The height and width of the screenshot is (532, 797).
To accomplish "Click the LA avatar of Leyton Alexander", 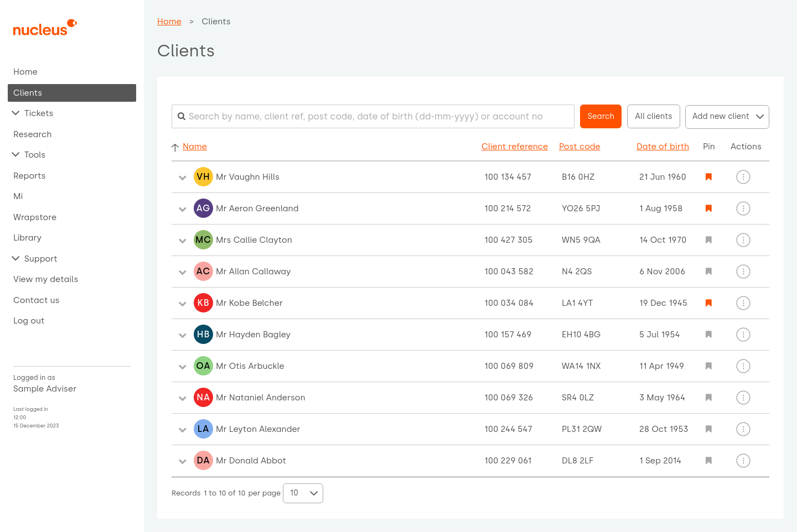I will (x=203, y=429).
